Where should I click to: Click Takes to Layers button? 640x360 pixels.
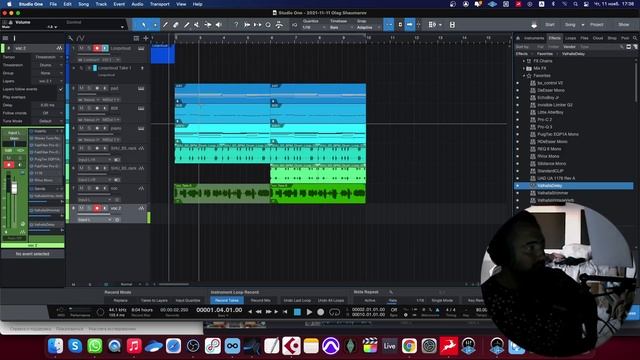click(154, 300)
